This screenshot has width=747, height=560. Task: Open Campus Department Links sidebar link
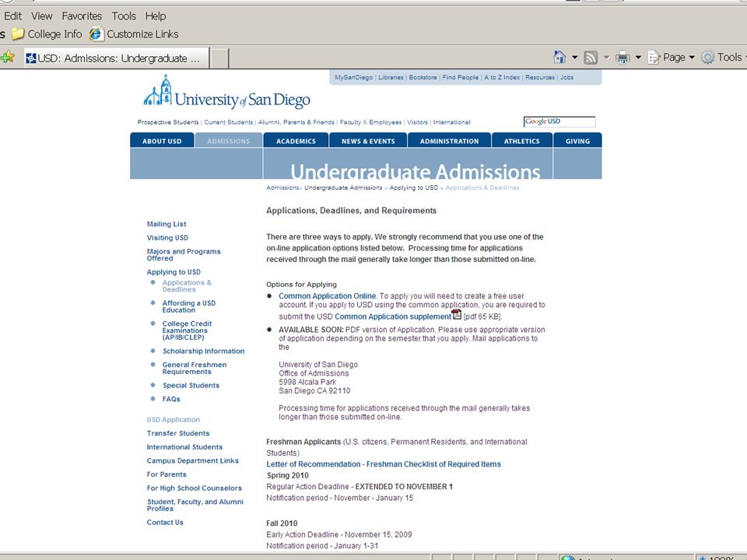192,461
